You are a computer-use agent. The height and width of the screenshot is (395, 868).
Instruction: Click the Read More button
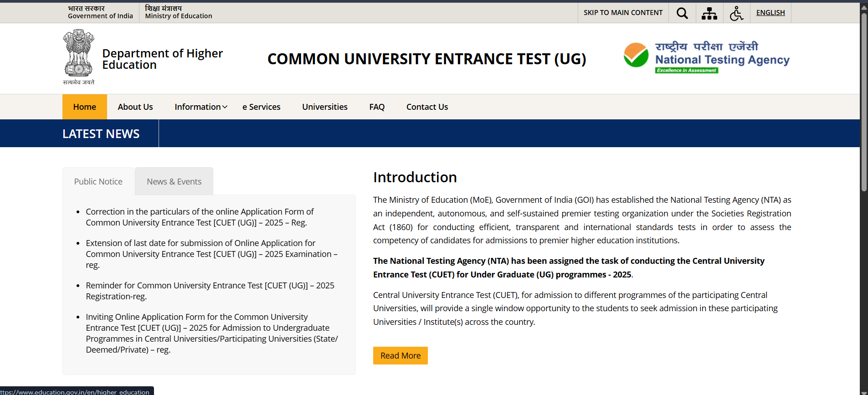tap(401, 355)
